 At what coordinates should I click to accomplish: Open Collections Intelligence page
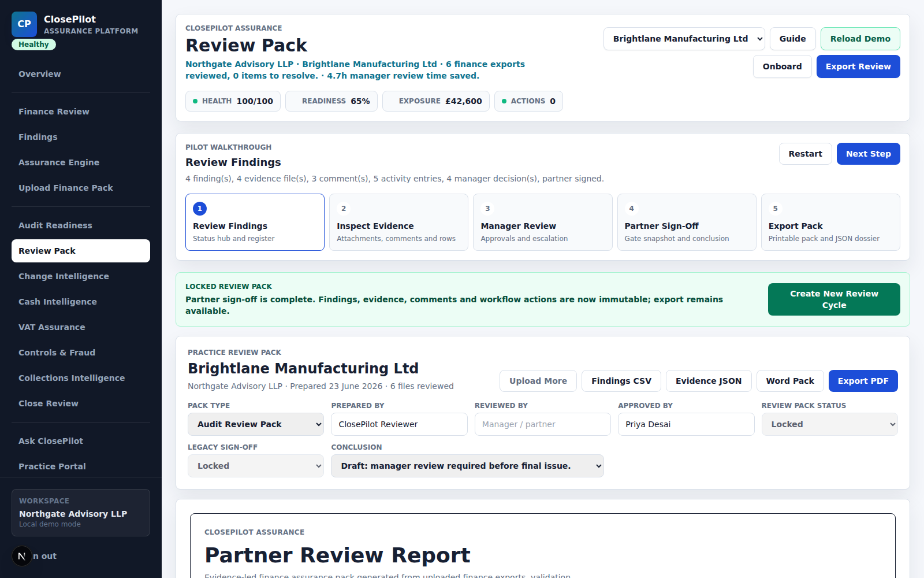point(81,378)
